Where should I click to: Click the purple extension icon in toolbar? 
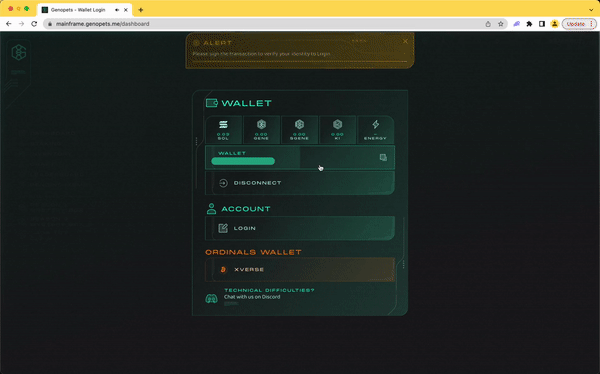[517, 24]
